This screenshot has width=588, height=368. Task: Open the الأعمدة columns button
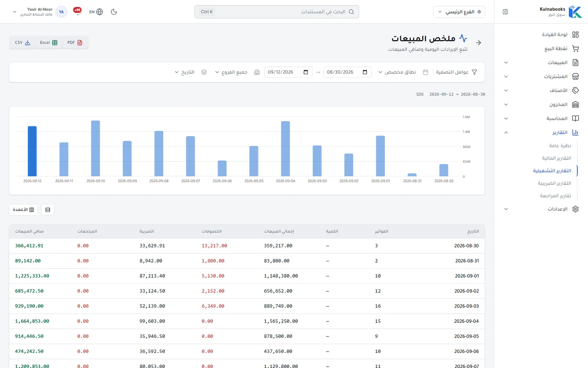point(23,210)
